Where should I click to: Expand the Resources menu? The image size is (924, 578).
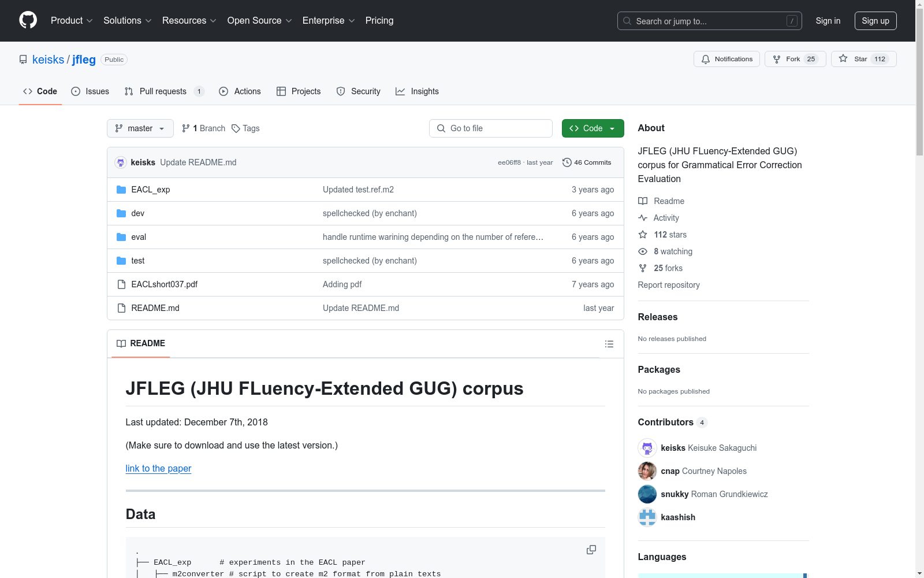(189, 20)
